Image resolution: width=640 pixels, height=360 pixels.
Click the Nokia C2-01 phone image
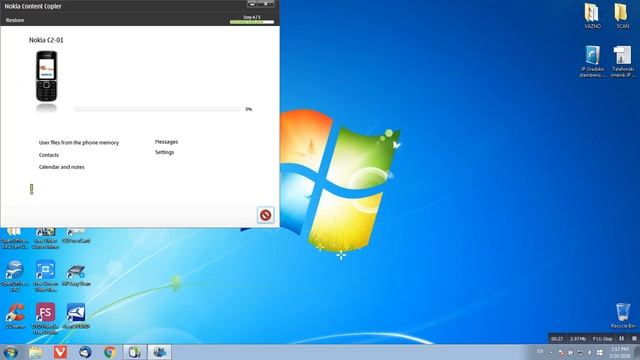tap(46, 76)
